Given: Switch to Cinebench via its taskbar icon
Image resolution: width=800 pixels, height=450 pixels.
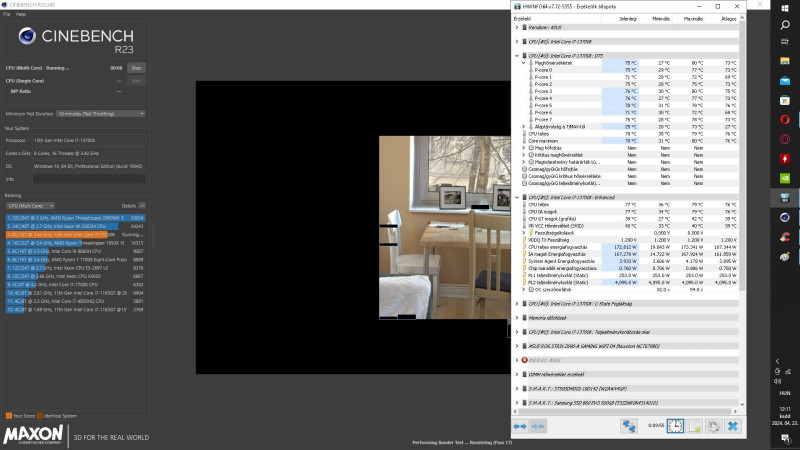Looking at the screenshot, I should (x=785, y=217).
